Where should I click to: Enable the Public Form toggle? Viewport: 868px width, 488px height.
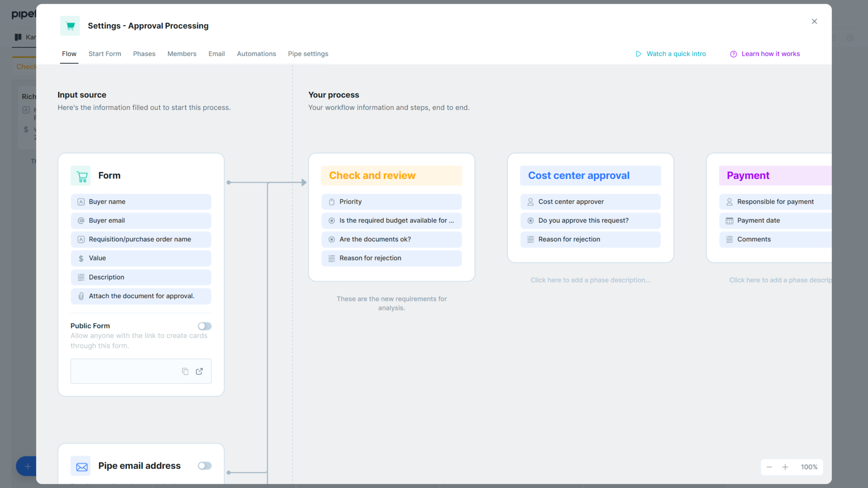[x=204, y=326]
